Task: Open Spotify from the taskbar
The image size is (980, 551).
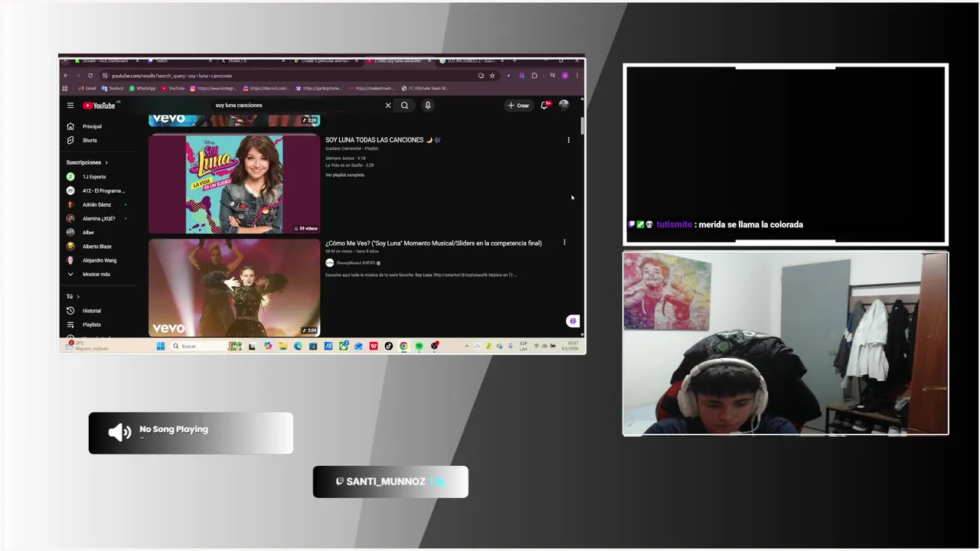Action: [x=419, y=346]
